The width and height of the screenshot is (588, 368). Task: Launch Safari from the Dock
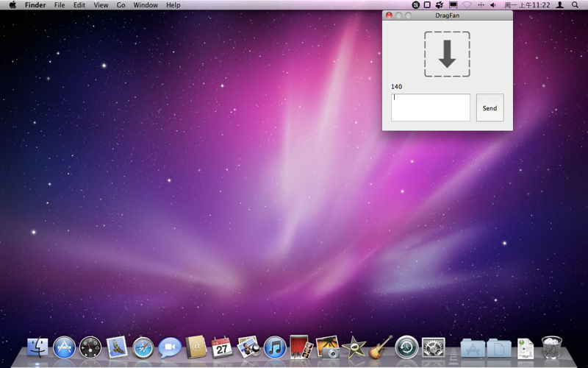click(x=143, y=347)
